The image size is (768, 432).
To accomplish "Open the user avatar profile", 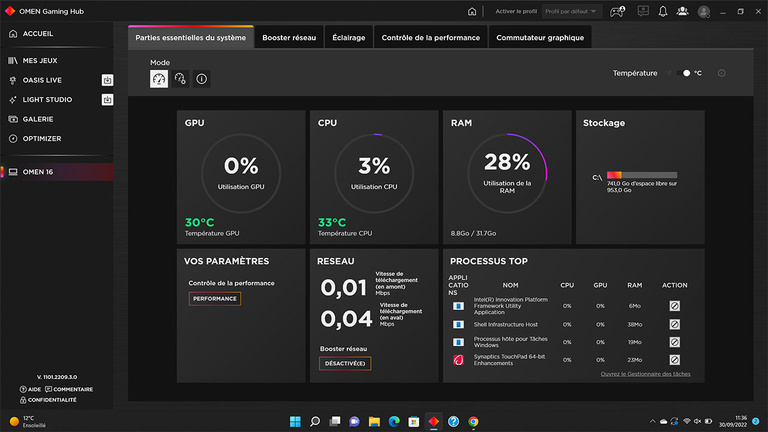I will (x=704, y=11).
